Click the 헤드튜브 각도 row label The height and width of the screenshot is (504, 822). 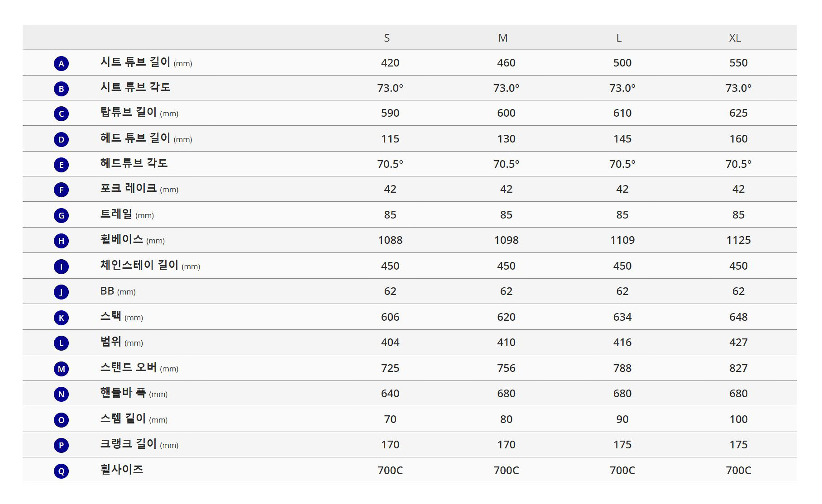click(x=134, y=163)
